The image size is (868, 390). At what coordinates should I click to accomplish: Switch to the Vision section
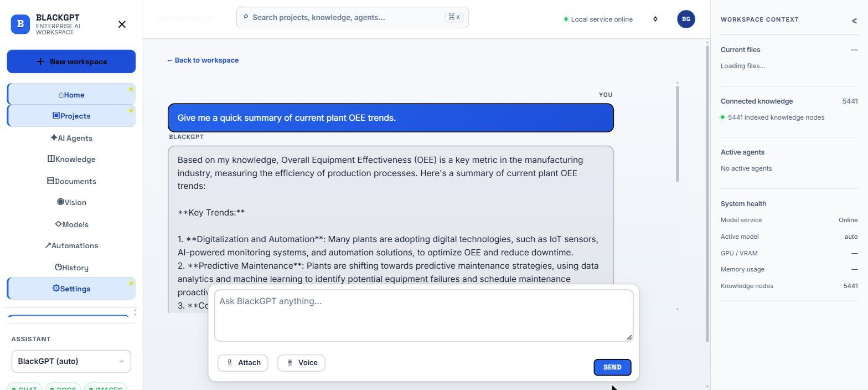[71, 202]
